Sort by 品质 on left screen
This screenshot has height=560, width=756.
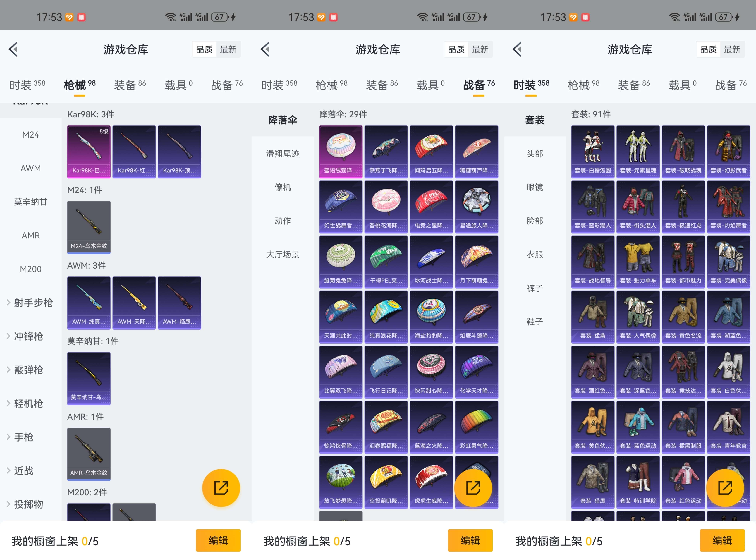pyautogui.click(x=205, y=49)
